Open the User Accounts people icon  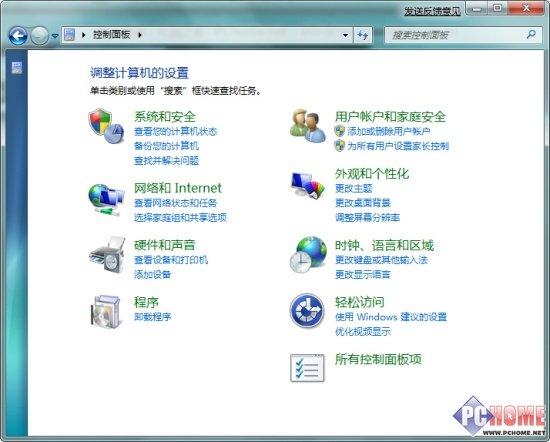[308, 126]
